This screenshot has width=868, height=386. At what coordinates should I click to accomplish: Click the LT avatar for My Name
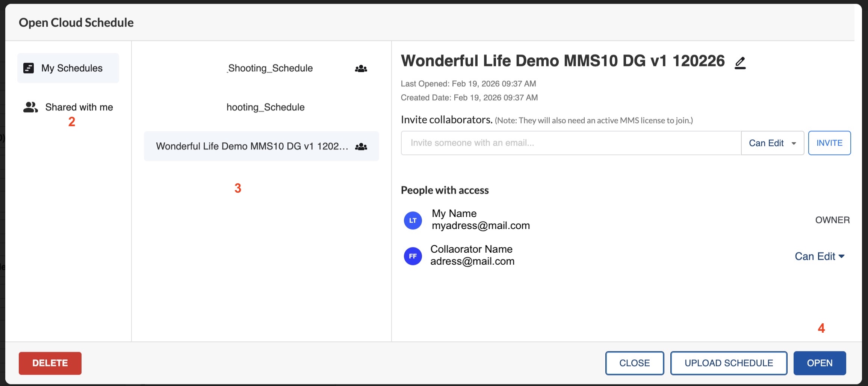(413, 220)
